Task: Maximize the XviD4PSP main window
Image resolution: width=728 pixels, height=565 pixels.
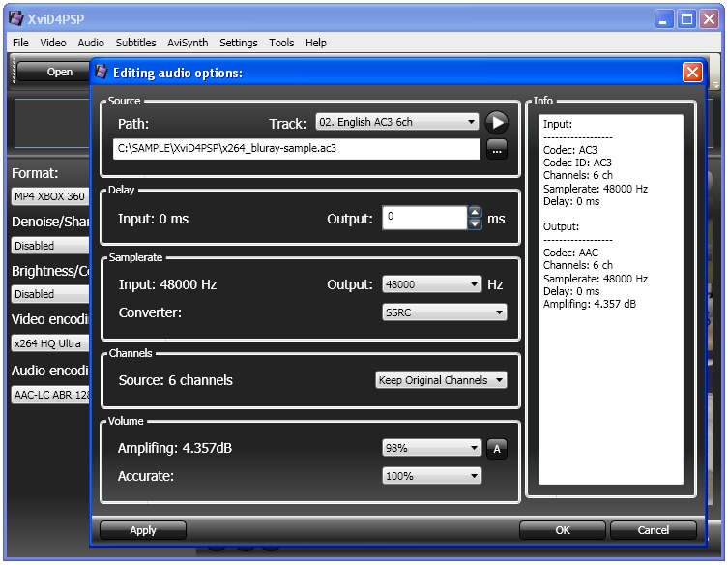Action: (686, 19)
